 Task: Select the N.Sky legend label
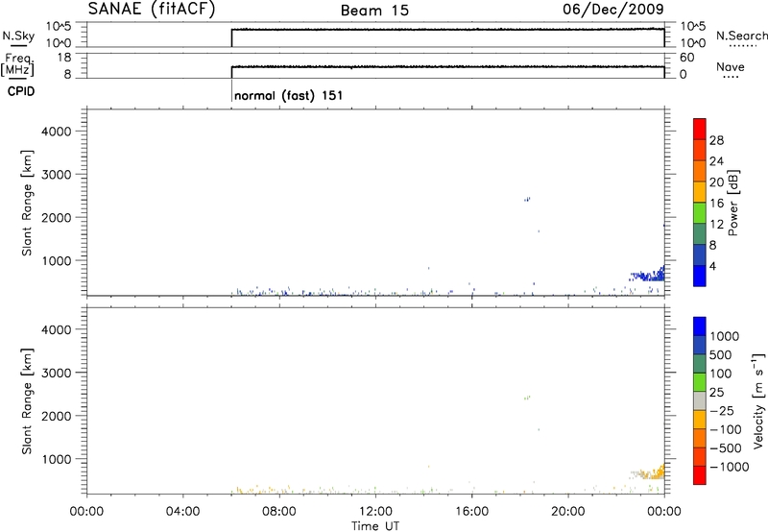[18, 36]
